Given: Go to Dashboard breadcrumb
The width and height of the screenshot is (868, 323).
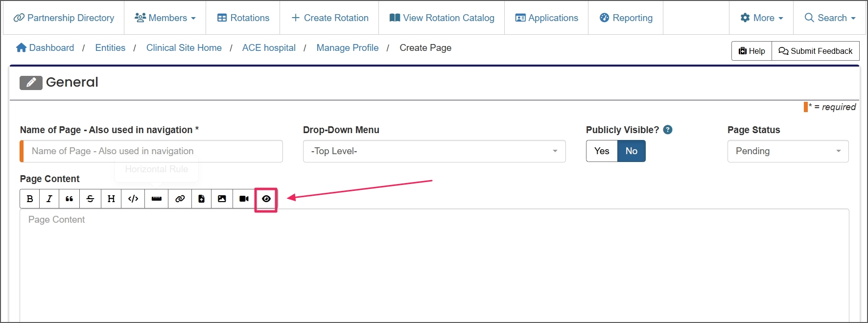Looking at the screenshot, I should point(45,47).
